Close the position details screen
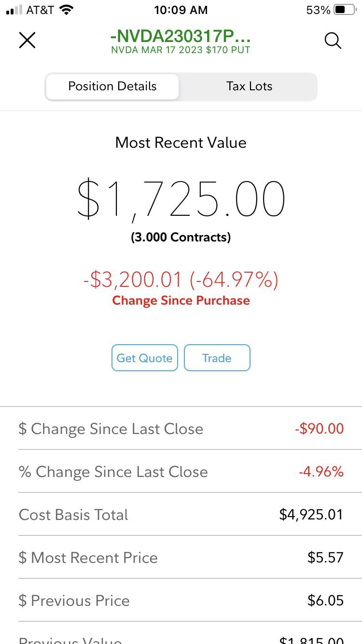Screen dimensions: 362x644 pyautogui.click(x=28, y=41)
